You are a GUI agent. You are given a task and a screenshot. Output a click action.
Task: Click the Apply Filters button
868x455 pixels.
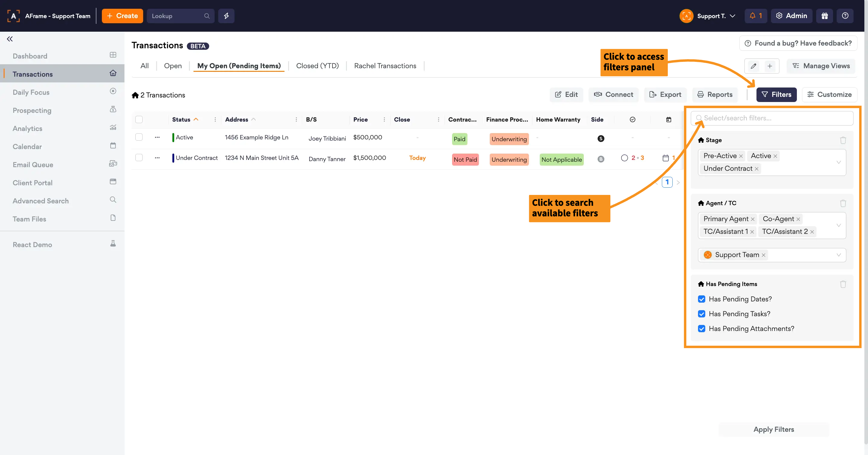773,429
